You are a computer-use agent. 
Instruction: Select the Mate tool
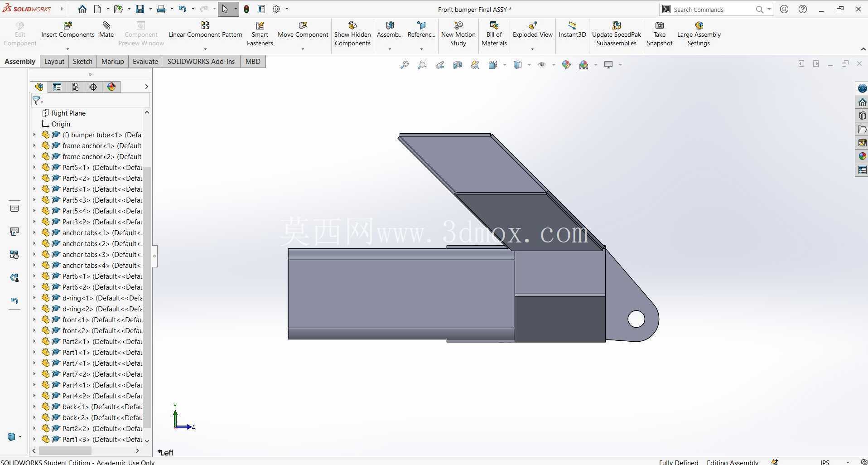pyautogui.click(x=106, y=30)
